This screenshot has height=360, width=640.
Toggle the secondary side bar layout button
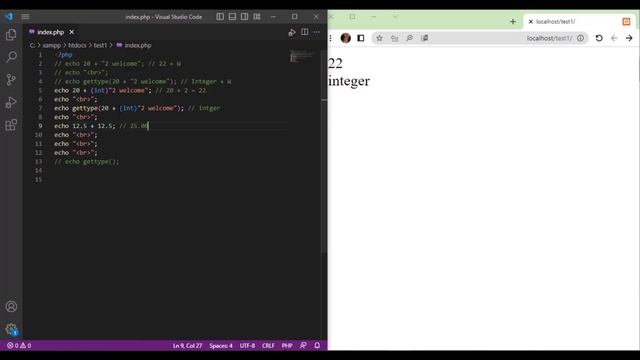(244, 16)
